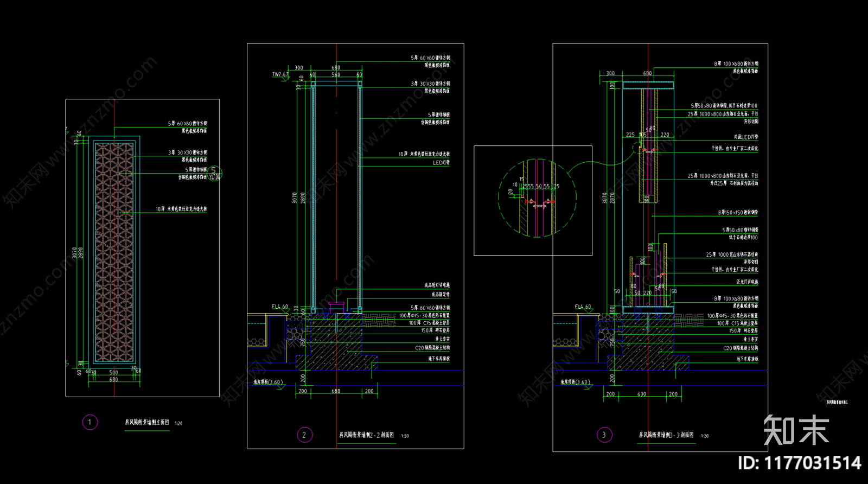868x484 pixels.
Task: Click the lattice pattern screen panel in elevation 1
Action: 114,252
